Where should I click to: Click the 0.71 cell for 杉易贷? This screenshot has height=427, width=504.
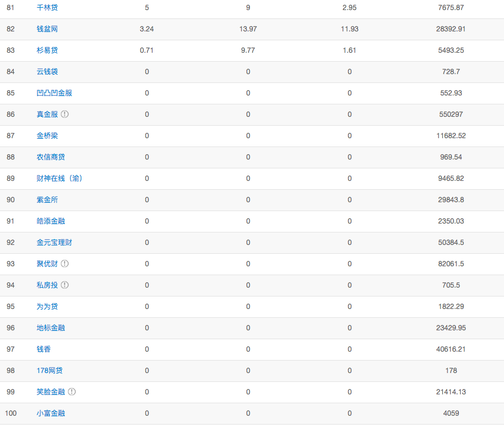coord(147,50)
